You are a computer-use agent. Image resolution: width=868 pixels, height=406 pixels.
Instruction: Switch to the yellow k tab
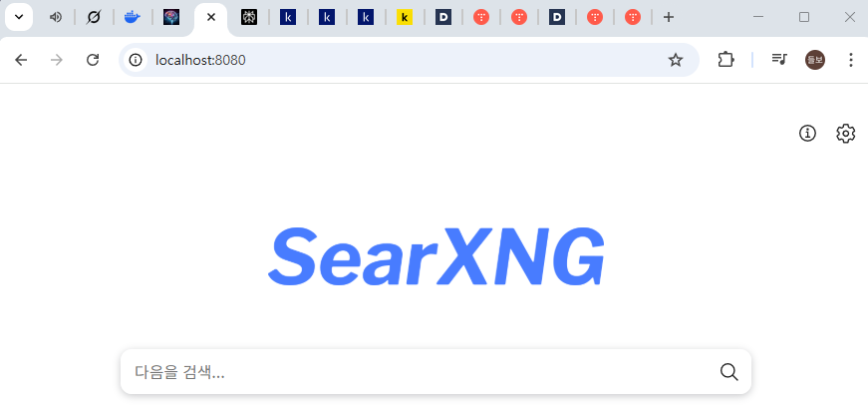point(405,17)
